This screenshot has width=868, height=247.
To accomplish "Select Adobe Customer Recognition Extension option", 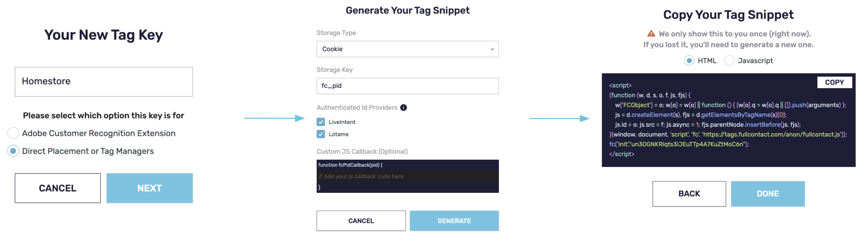I will coord(13,133).
